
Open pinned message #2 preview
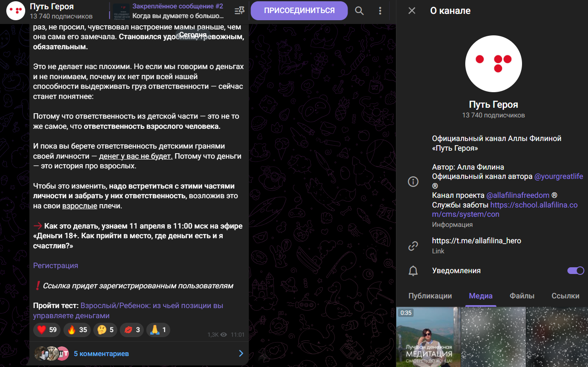[x=168, y=11]
